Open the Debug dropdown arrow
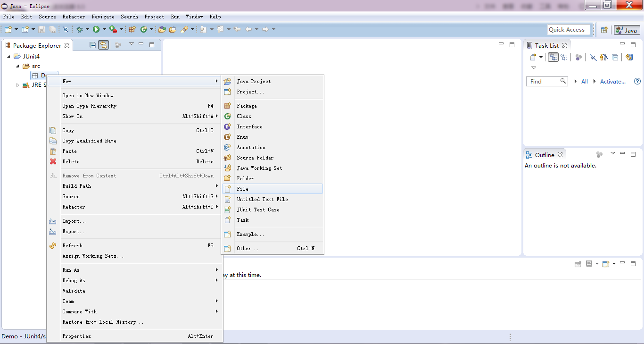The height and width of the screenshot is (344, 644). tap(87, 29)
